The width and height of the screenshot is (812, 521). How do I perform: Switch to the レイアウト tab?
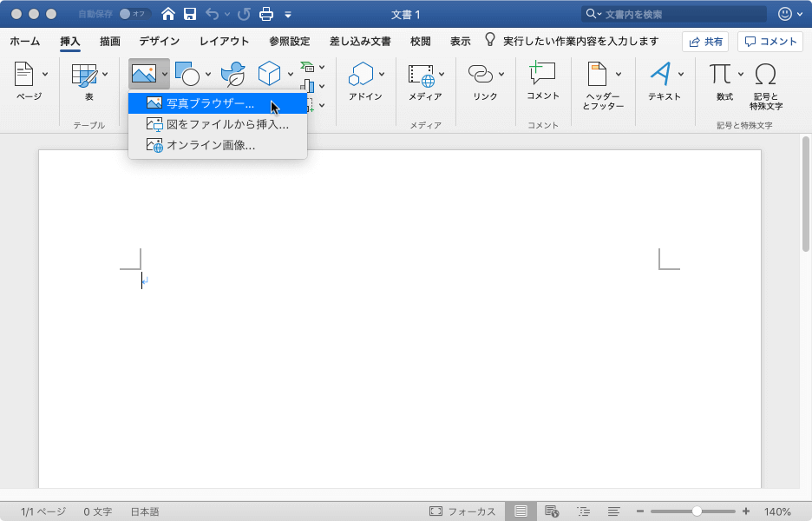[x=224, y=42]
